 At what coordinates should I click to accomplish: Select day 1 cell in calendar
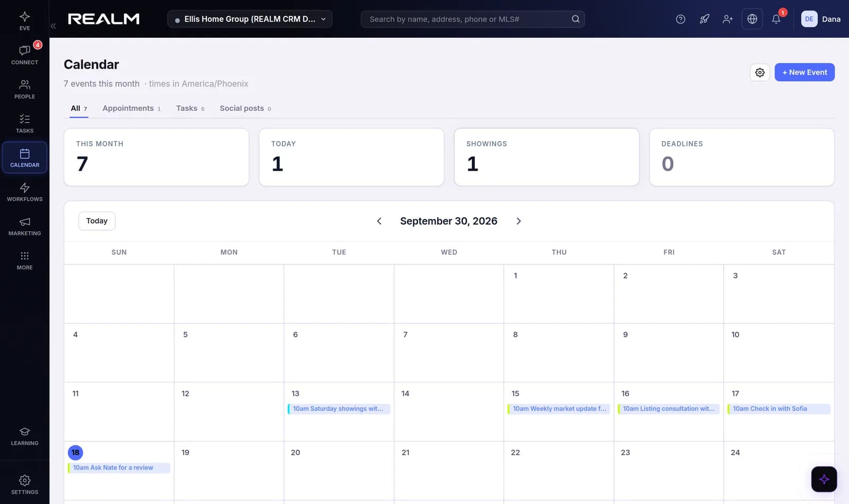(559, 294)
